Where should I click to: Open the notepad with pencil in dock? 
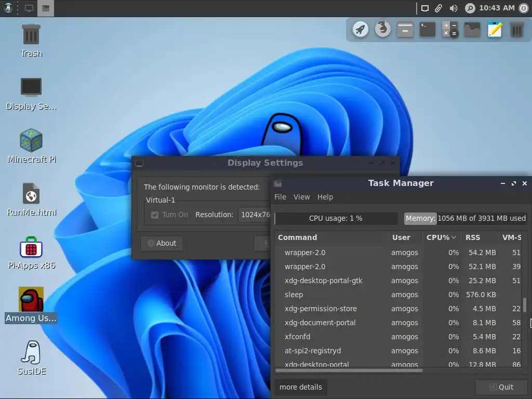[x=495, y=30]
